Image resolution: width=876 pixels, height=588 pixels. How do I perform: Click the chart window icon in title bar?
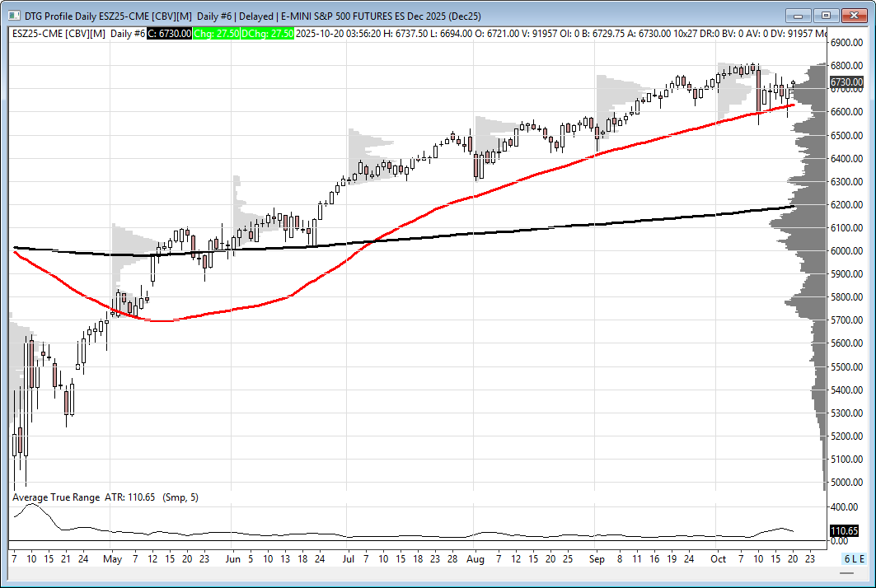pos(13,16)
